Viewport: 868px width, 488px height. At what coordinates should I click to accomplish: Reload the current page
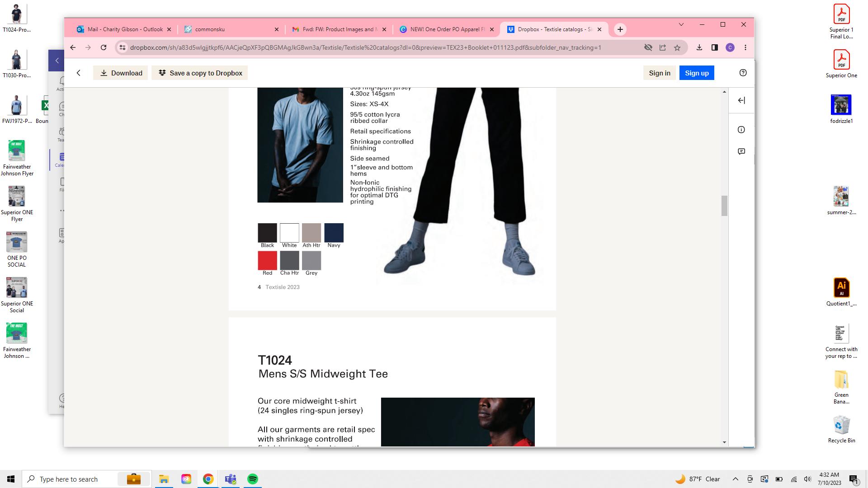pos(104,47)
